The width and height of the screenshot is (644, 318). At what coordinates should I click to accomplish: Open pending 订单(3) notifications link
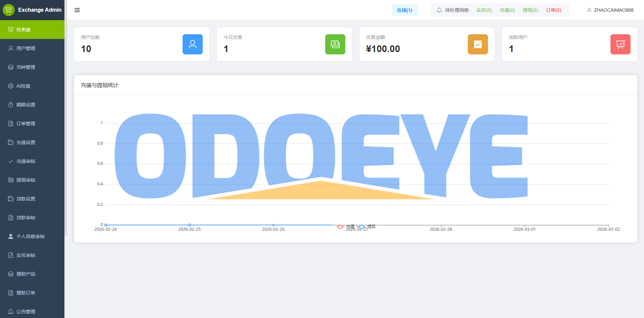(x=553, y=10)
